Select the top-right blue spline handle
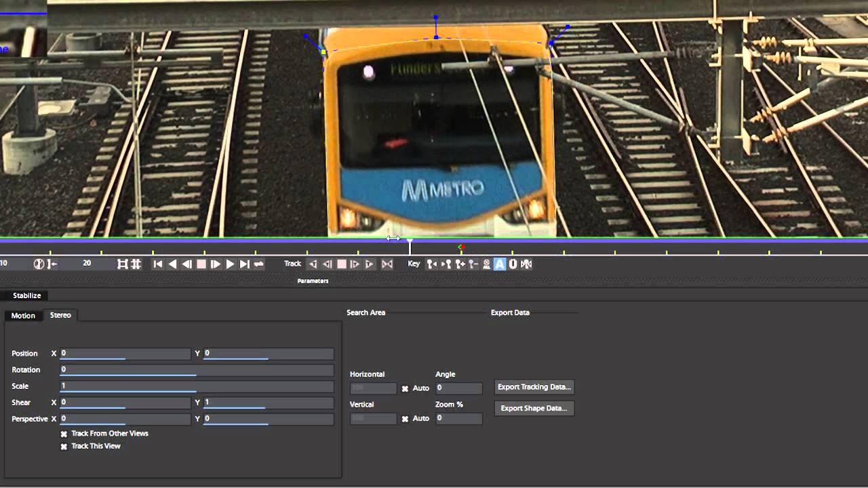The height and width of the screenshot is (488, 868). pos(567,26)
